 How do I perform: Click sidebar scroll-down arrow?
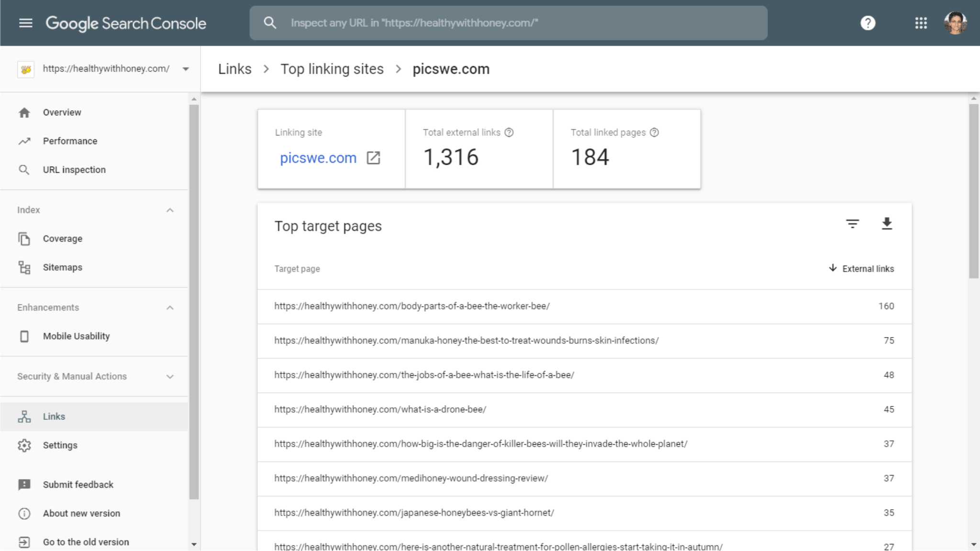194,544
